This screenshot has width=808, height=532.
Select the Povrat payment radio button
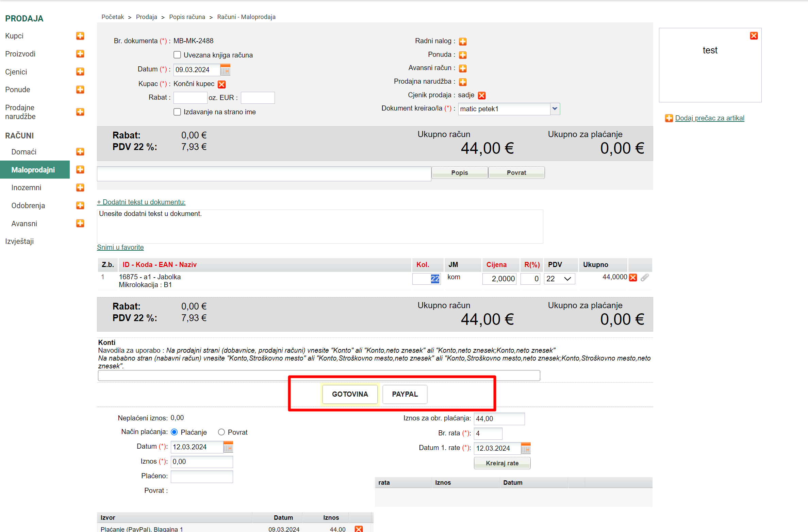[x=221, y=432]
